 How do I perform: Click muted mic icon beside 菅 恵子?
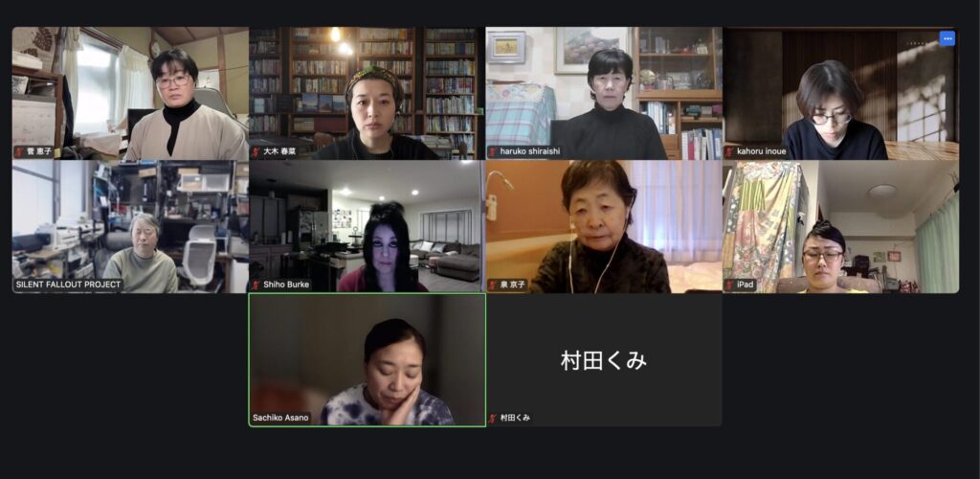[x=19, y=151]
